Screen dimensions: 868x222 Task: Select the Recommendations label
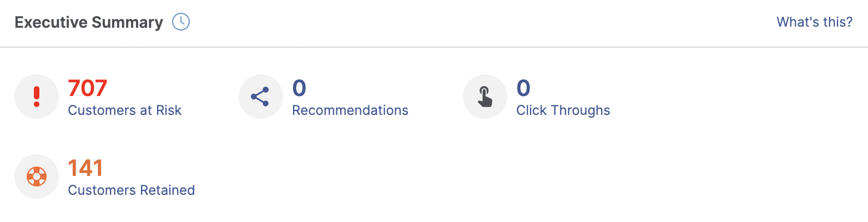point(350,110)
